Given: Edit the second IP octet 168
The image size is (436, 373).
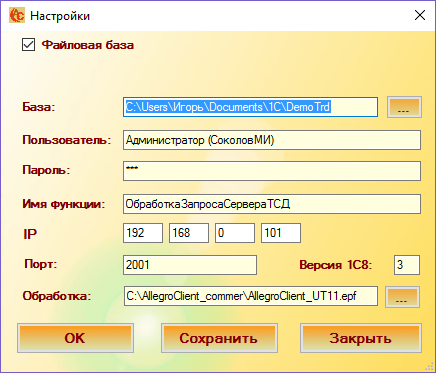Looking at the screenshot, I should click(x=189, y=233).
